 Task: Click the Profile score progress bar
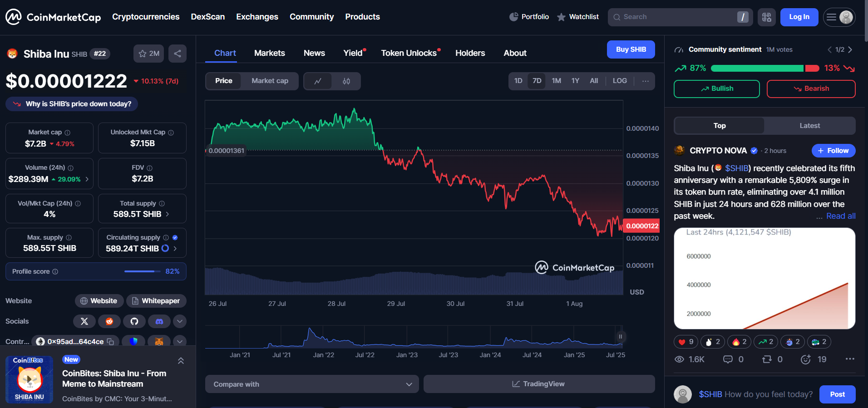pos(143,271)
